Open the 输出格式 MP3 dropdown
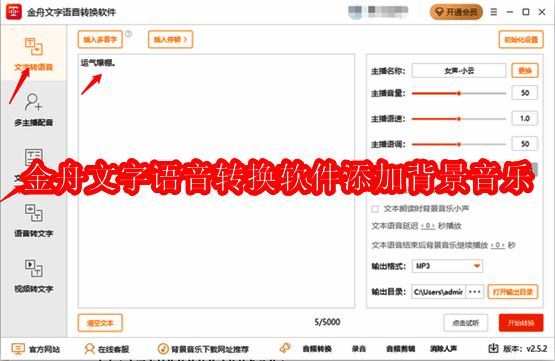The width and height of the screenshot is (555, 361). 447,266
